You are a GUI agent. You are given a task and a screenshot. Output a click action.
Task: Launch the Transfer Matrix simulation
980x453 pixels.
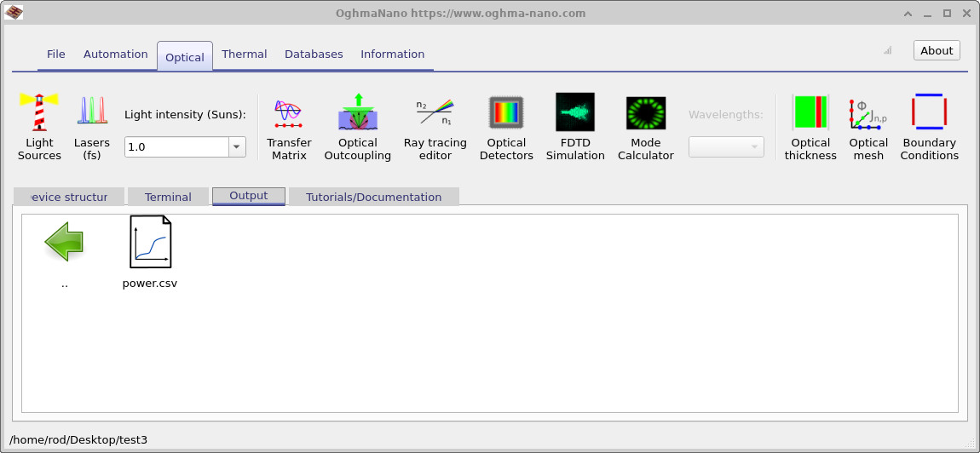[x=289, y=126]
